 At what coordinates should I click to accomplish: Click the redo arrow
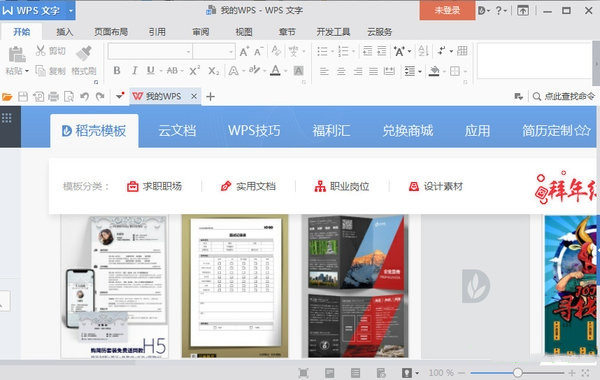[100, 96]
